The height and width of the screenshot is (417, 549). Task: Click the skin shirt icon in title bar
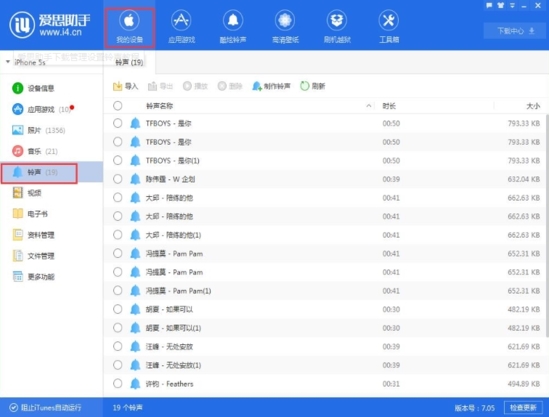501,5
